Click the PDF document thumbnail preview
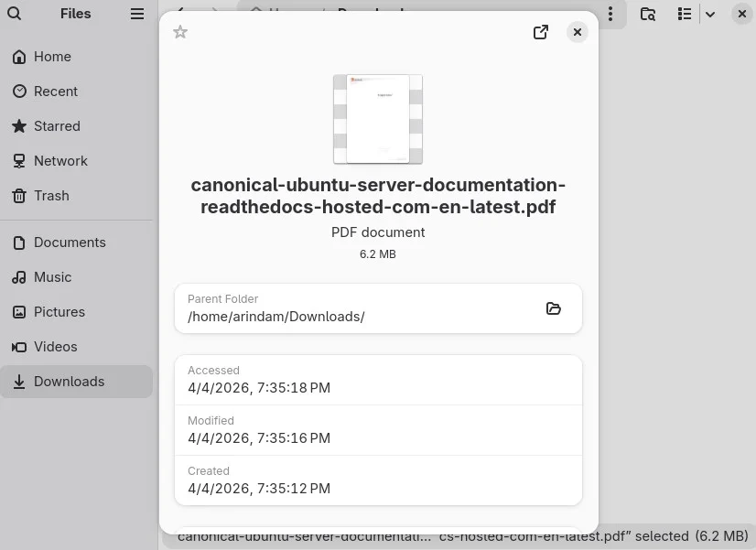The height and width of the screenshot is (550, 756). coord(378,119)
